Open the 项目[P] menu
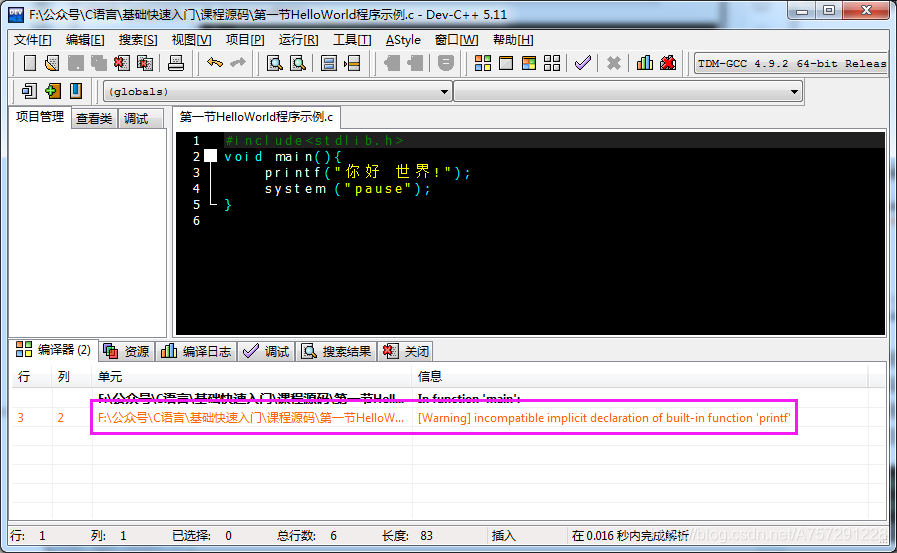897x553 pixels. pos(245,40)
